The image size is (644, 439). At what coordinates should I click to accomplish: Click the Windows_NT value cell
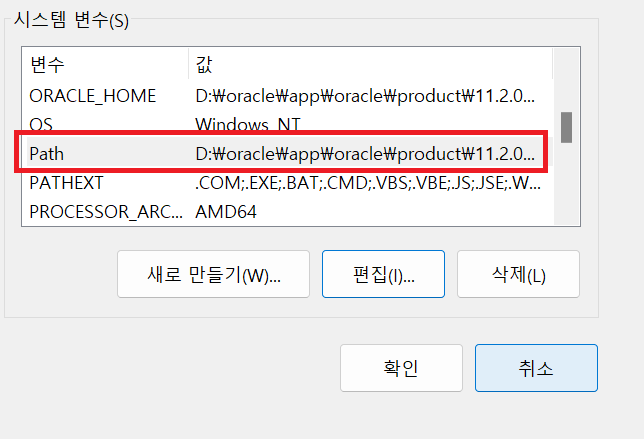[248, 124]
